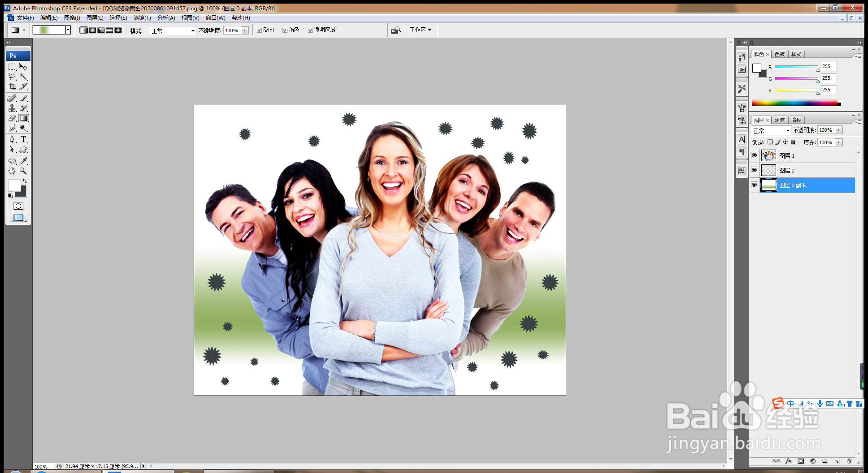Toggle lock transparent pixels

coord(770,142)
